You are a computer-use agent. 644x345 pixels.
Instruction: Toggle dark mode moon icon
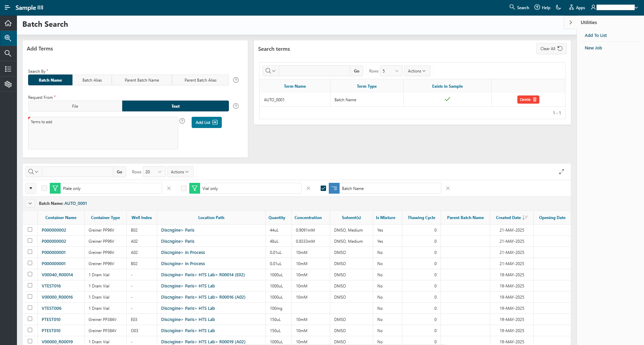559,7
